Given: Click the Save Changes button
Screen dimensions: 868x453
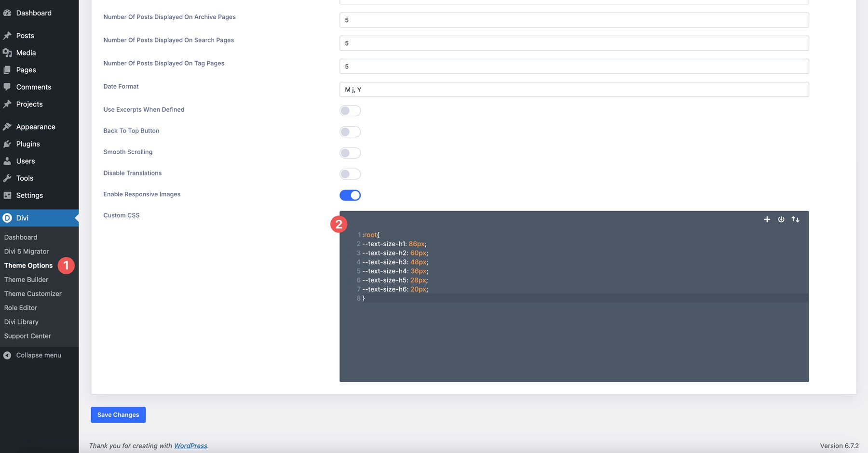Looking at the screenshot, I should (x=118, y=414).
